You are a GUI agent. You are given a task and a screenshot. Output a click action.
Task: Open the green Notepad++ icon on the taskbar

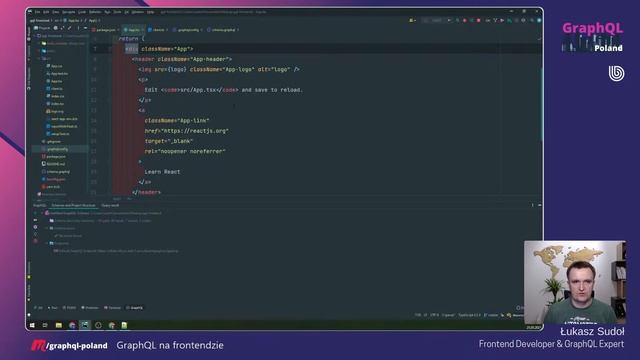(x=124, y=325)
